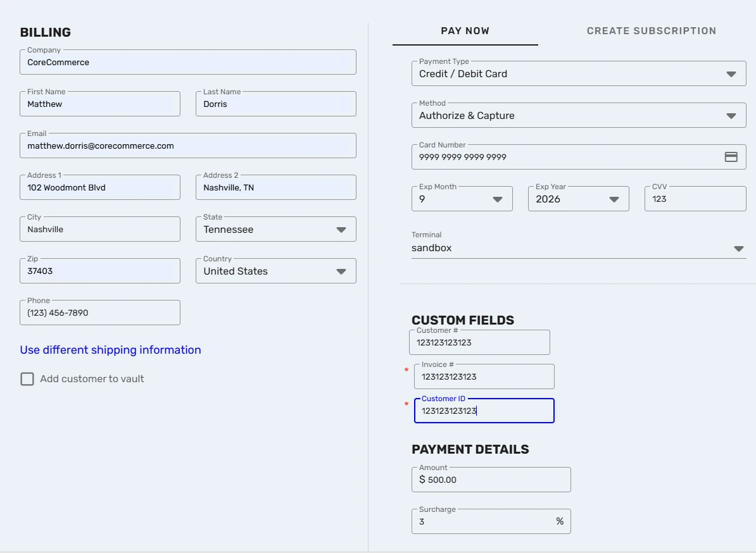Tick the Add customer to vault checkbox
This screenshot has width=756, height=553.
point(27,379)
